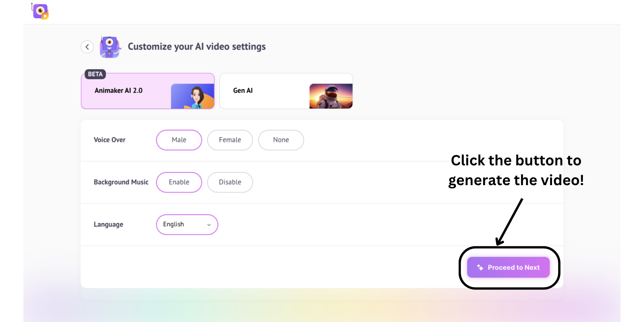Choose Male voice over

pyautogui.click(x=179, y=140)
